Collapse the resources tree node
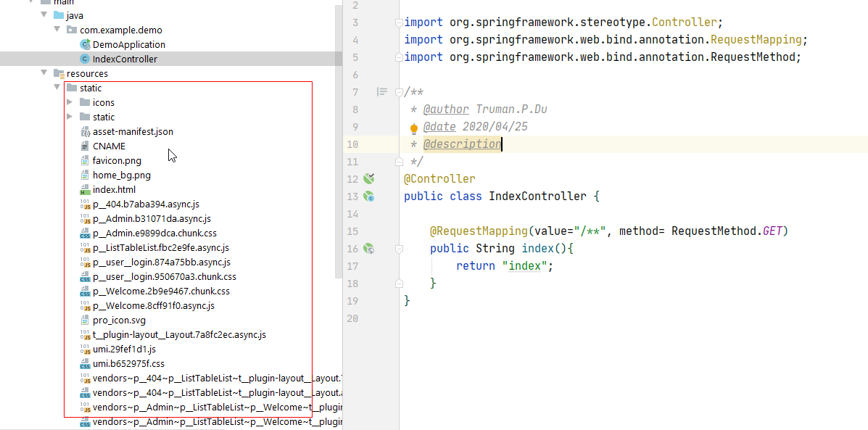The width and height of the screenshot is (868, 430). tap(44, 73)
